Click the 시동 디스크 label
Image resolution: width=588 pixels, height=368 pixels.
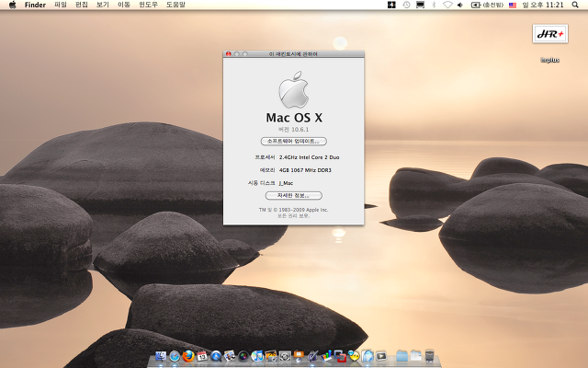pyautogui.click(x=261, y=183)
